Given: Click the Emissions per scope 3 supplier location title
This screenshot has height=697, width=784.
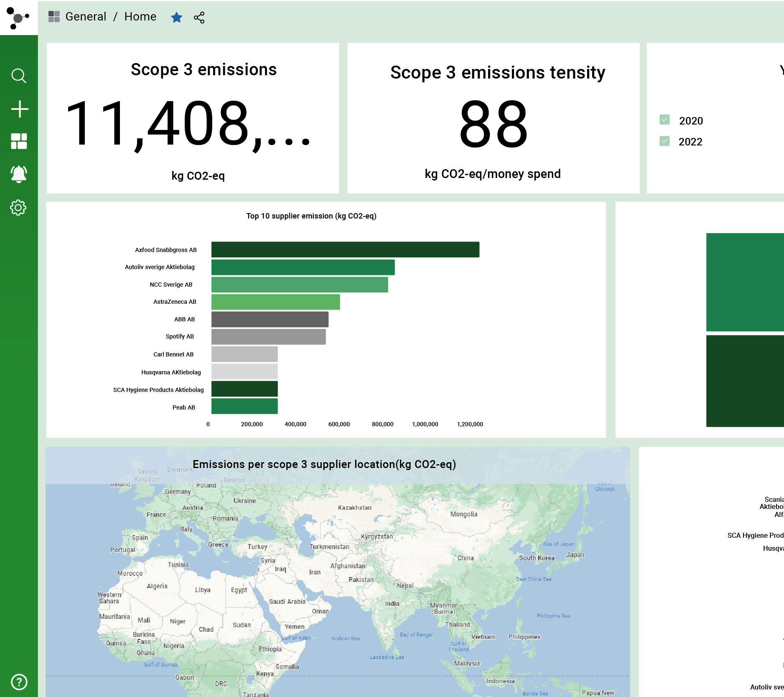Looking at the screenshot, I should pos(324,464).
